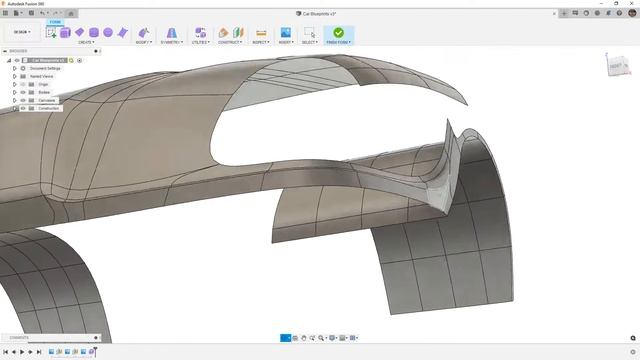Select the Create Sketch tool
Screen dimensions: 640x360
(51, 33)
